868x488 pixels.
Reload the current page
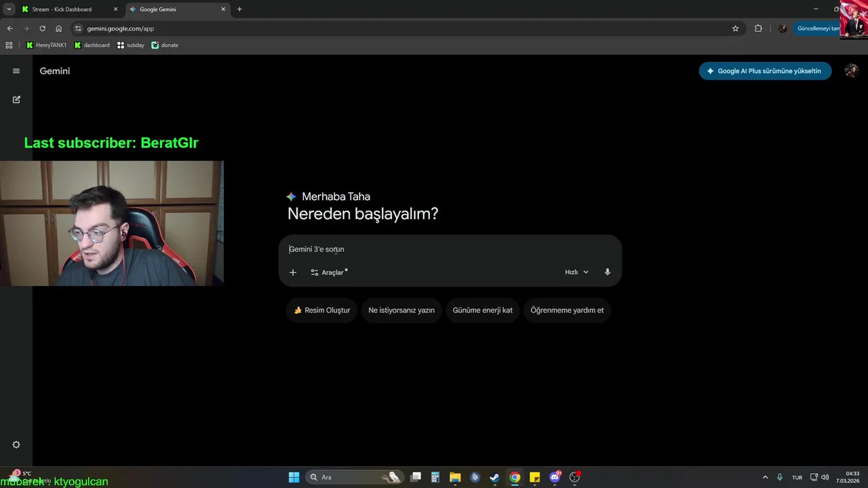tap(42, 28)
